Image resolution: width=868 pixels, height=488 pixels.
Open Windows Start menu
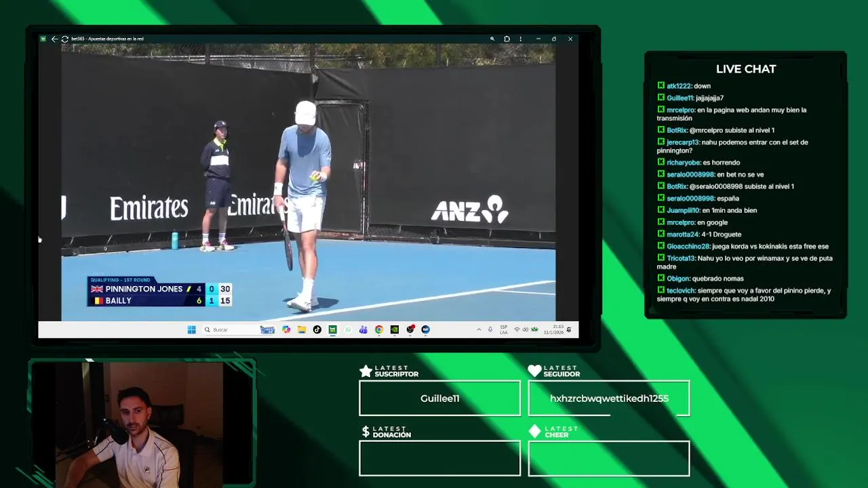pyautogui.click(x=191, y=329)
